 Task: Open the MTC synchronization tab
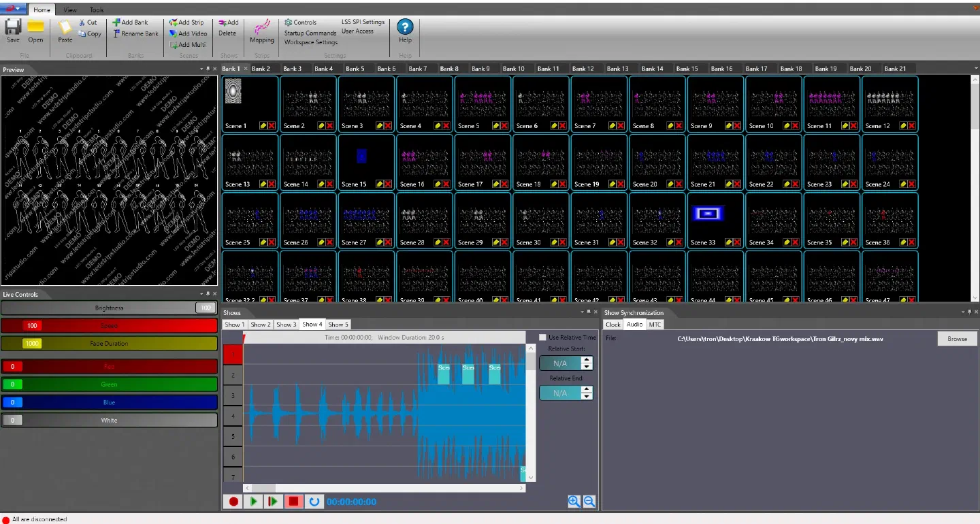[x=655, y=325]
